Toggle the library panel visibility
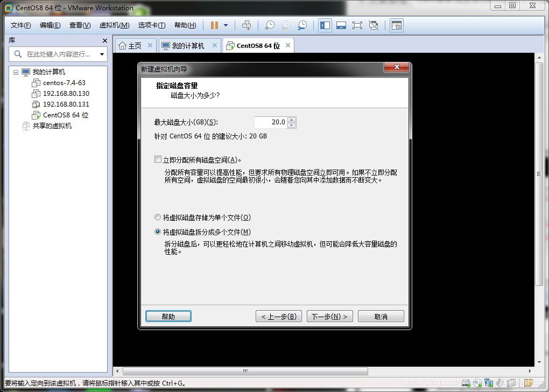The width and height of the screenshot is (549, 392). [x=325, y=25]
